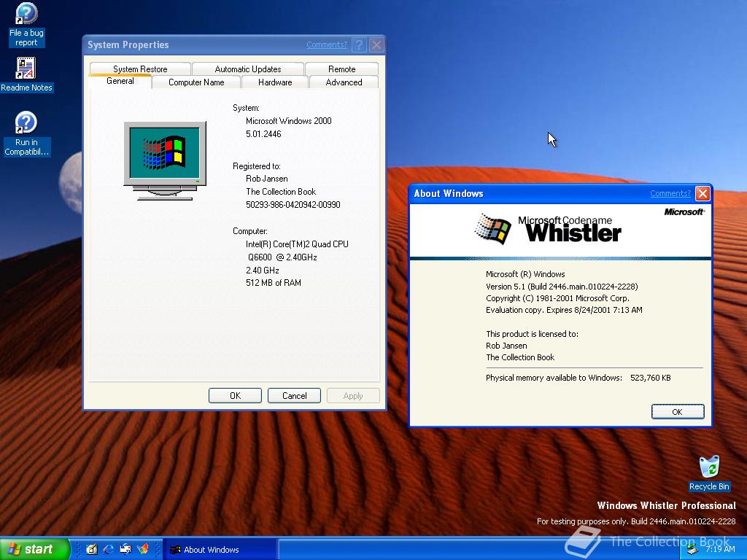Click OK in About Windows dialog
This screenshot has width=747, height=560.
[x=678, y=412]
